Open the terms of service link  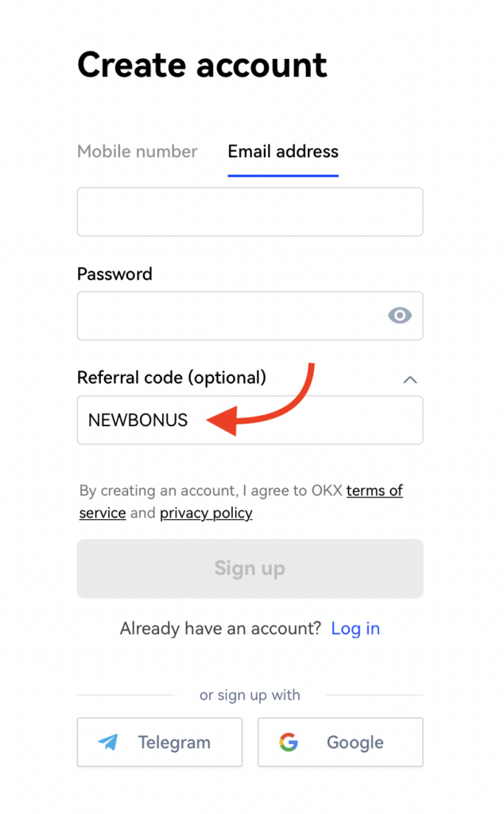tap(241, 502)
